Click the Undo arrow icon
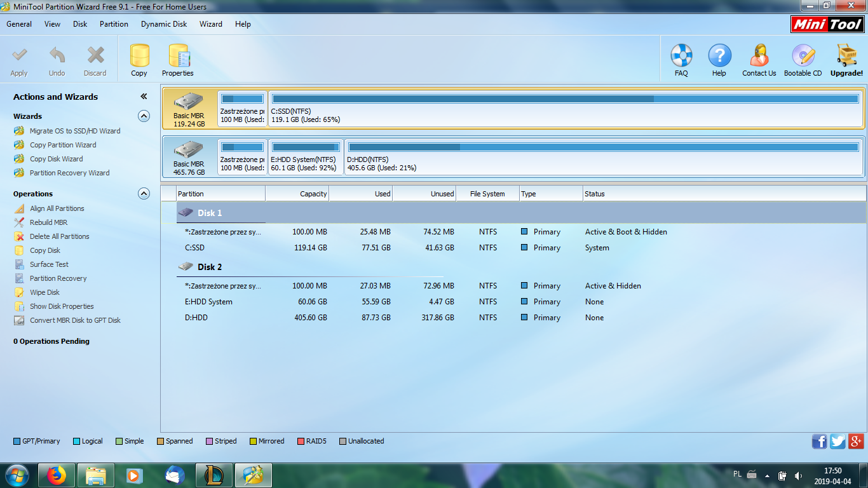The image size is (868, 488). (x=57, y=56)
